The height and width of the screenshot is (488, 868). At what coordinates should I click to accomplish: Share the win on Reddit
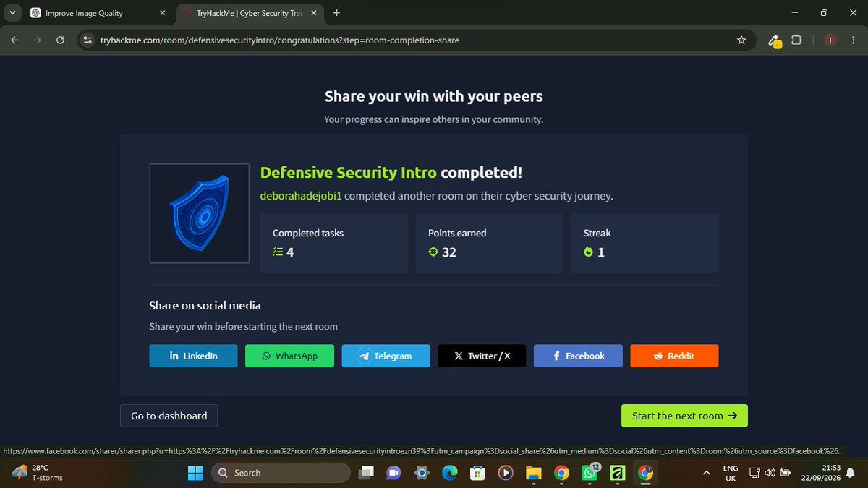tap(674, 356)
